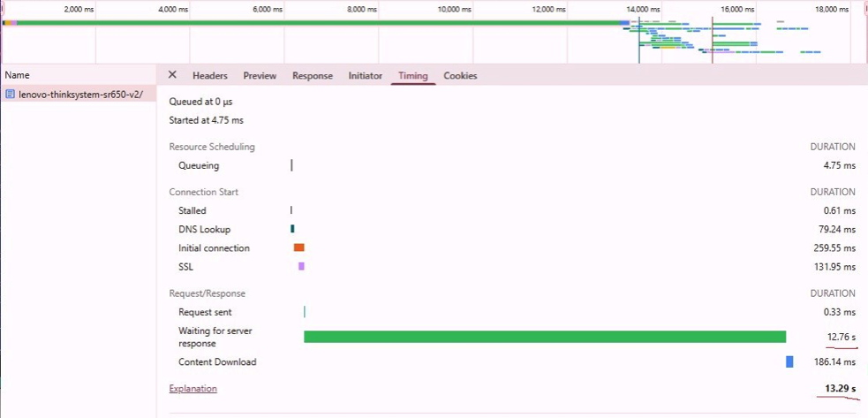Open the Initiator tab
This screenshot has width=868, height=418.
click(x=365, y=76)
